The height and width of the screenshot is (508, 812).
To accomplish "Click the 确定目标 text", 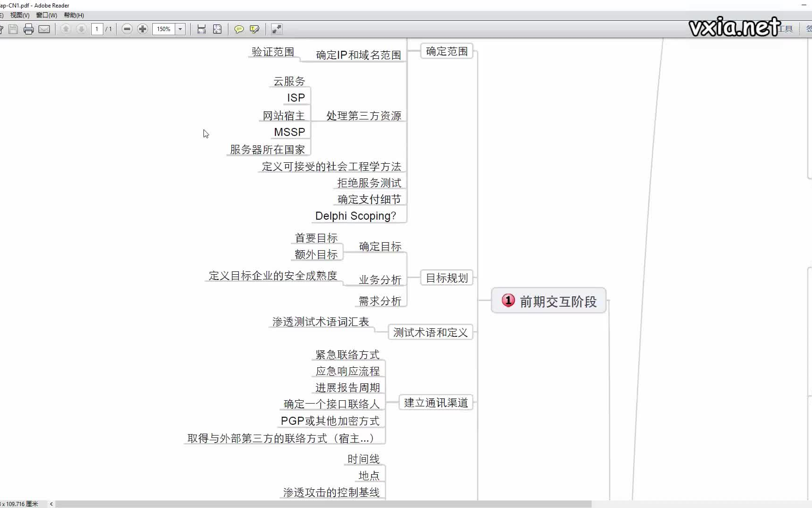I will coord(380,246).
